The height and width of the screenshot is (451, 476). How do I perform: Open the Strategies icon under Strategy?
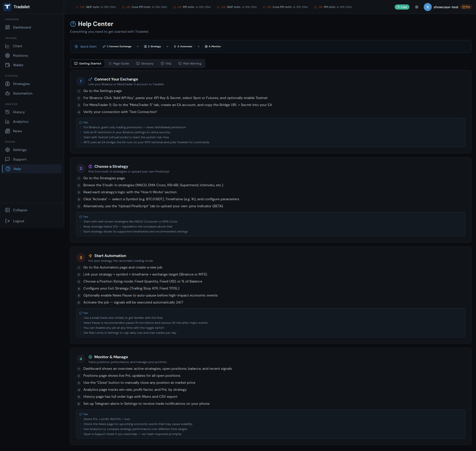coord(8,84)
